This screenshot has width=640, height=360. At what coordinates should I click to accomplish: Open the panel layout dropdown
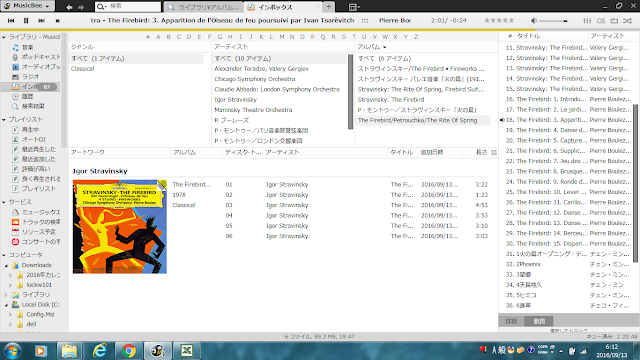[354, 7]
